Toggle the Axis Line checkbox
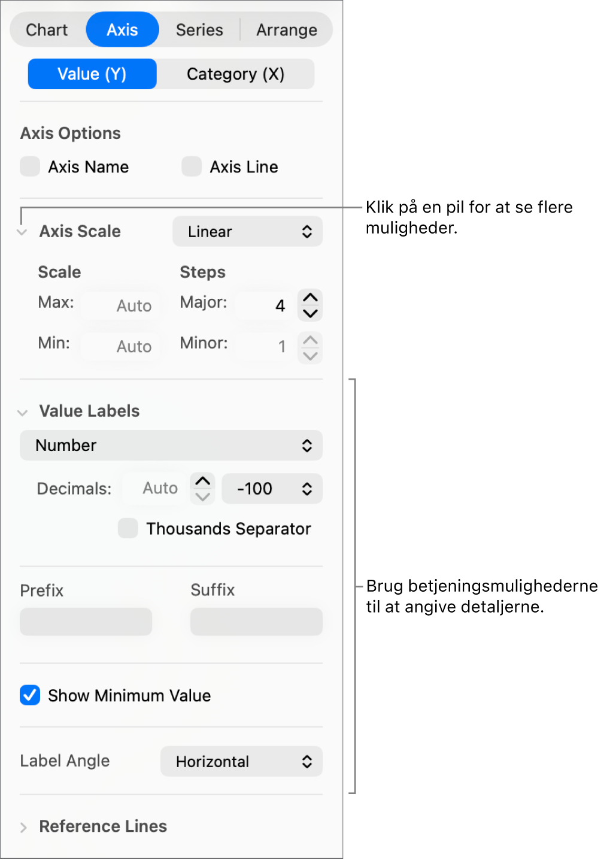 (x=192, y=166)
